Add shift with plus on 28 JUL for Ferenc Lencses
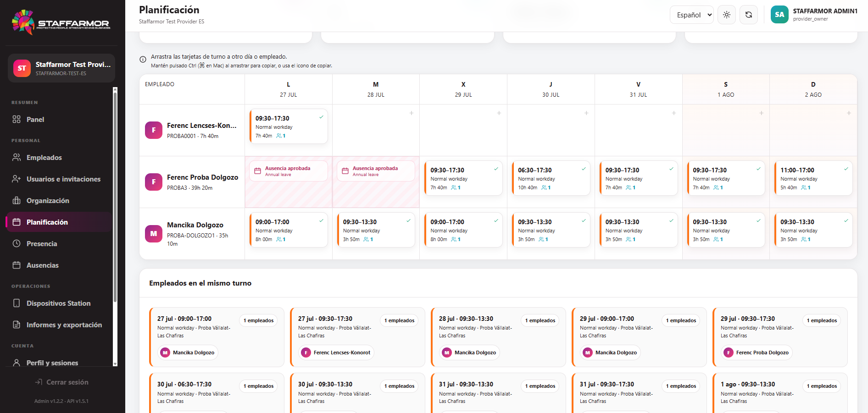Screen dimensions: 868x413 click(x=412, y=113)
